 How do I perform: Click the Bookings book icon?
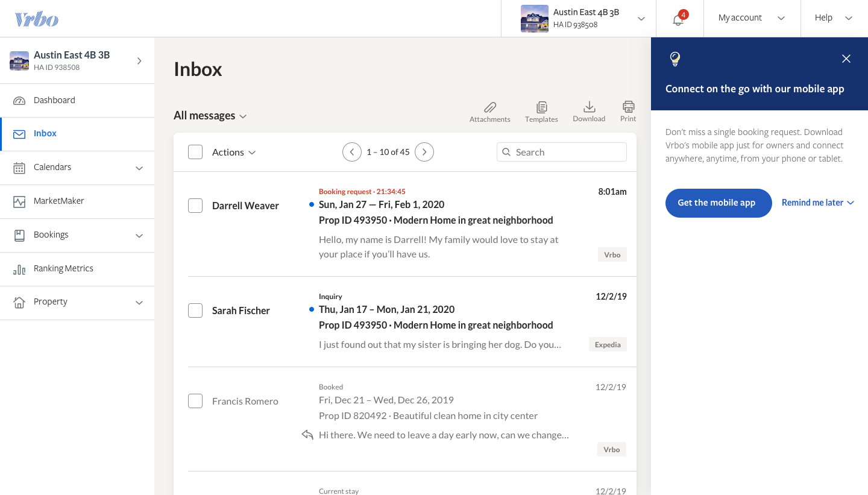[x=19, y=235]
